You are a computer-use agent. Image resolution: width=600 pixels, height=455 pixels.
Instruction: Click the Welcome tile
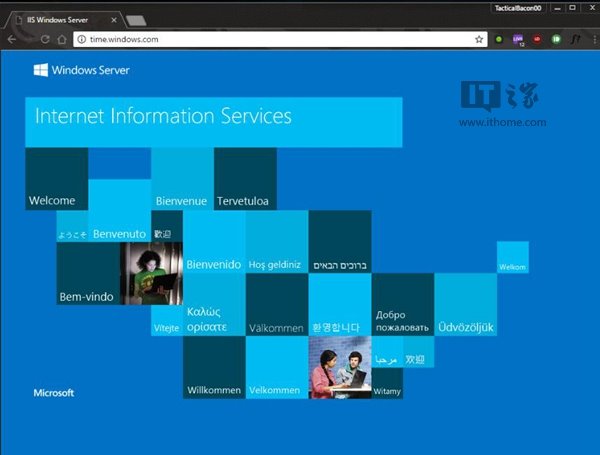[x=57, y=179]
